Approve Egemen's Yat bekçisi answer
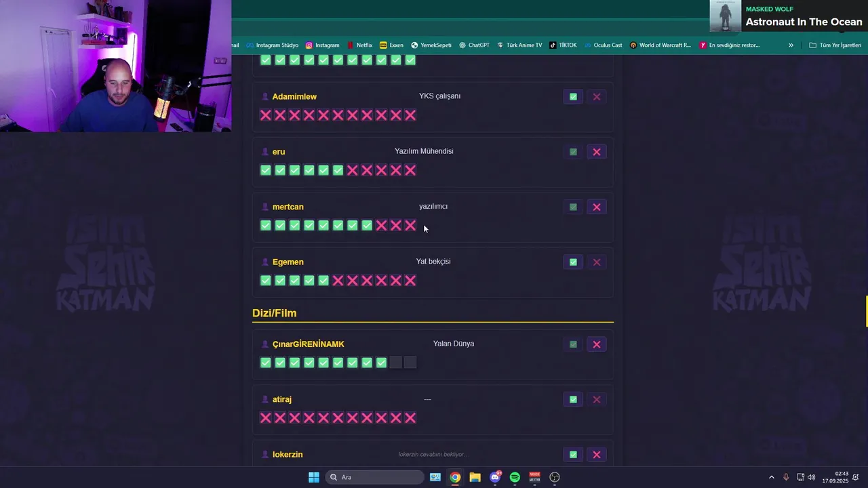 tap(573, 262)
